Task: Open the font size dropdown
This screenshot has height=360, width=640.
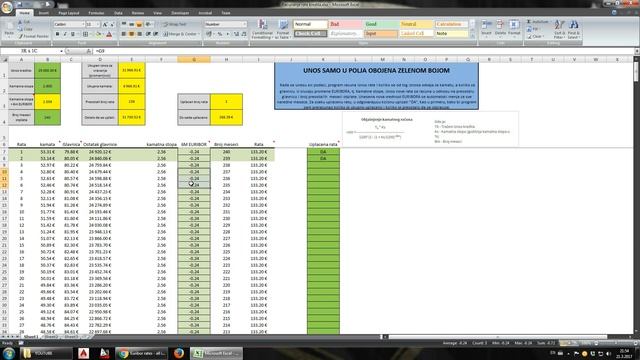Action: pos(98,24)
